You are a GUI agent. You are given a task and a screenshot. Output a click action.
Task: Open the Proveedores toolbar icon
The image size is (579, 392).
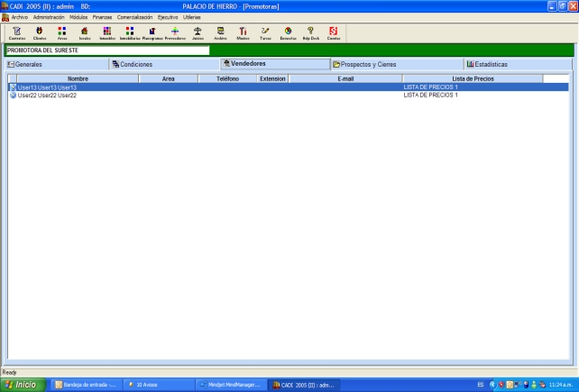pos(175,33)
